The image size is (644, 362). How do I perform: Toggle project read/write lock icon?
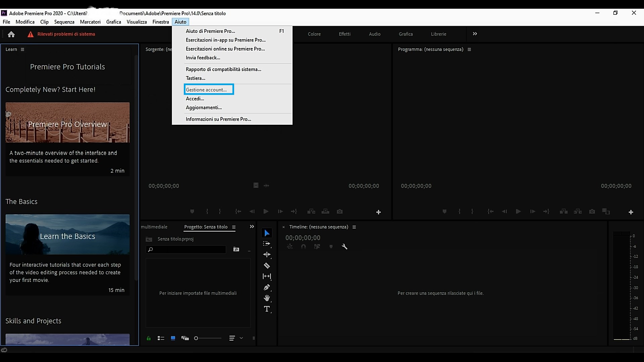pyautogui.click(x=149, y=338)
